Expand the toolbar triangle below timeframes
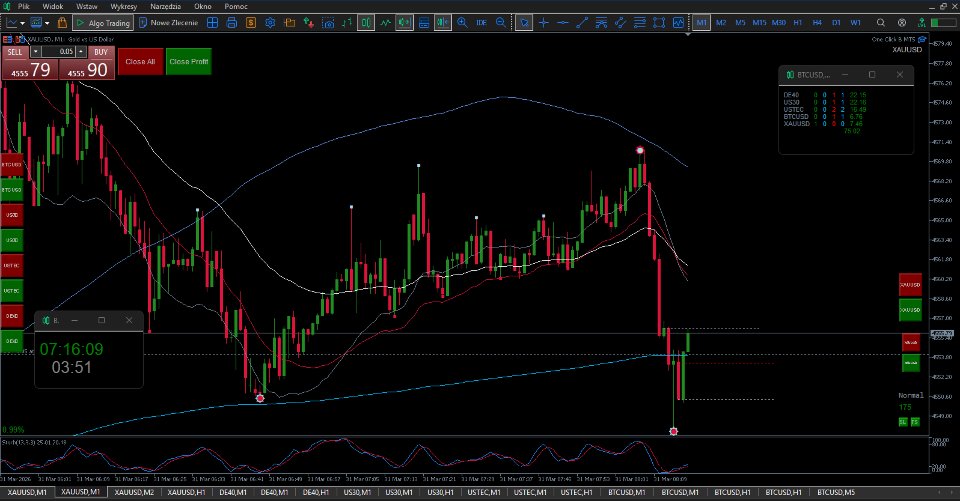Viewport: 960px width, 501px height. tap(688, 34)
